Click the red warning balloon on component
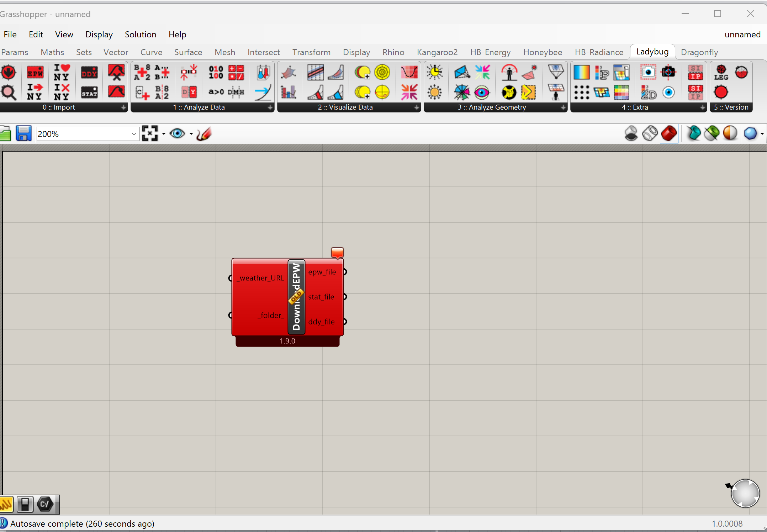The image size is (767, 532). tap(337, 252)
